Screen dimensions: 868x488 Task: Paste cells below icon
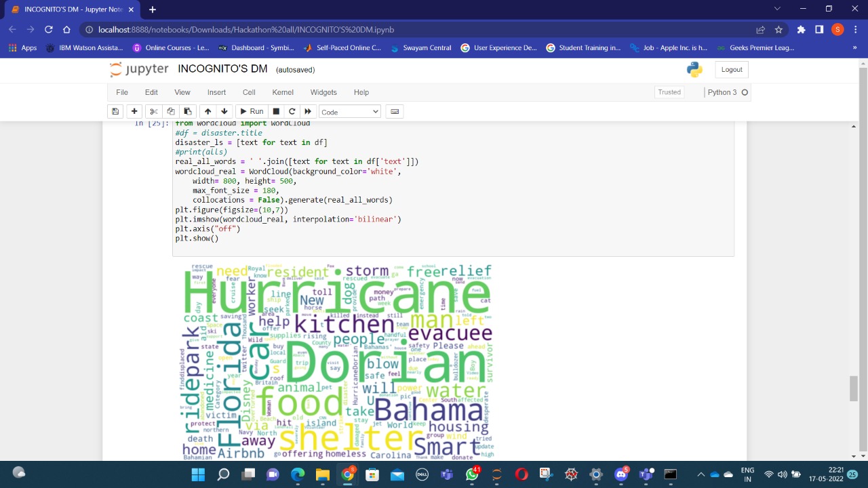tap(188, 111)
